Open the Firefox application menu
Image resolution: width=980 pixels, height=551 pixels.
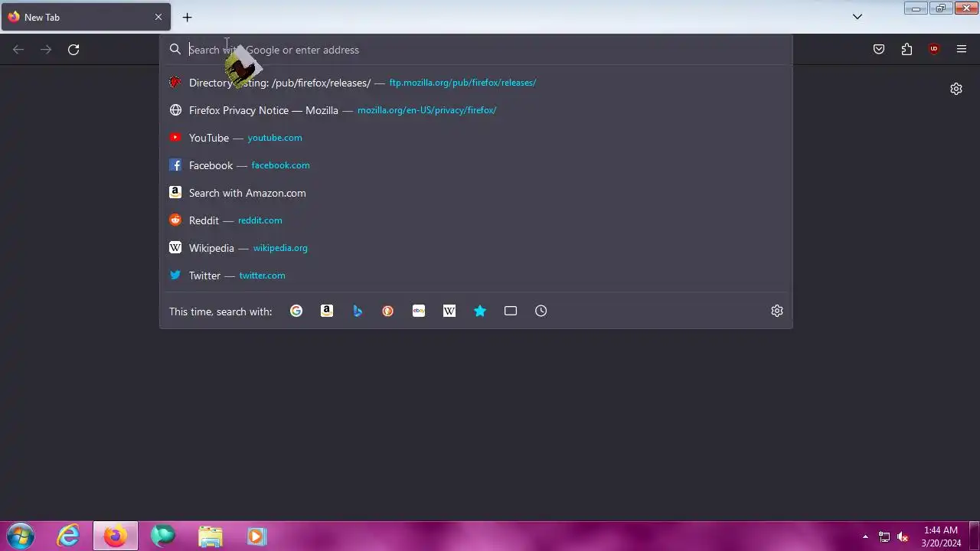[x=962, y=50]
